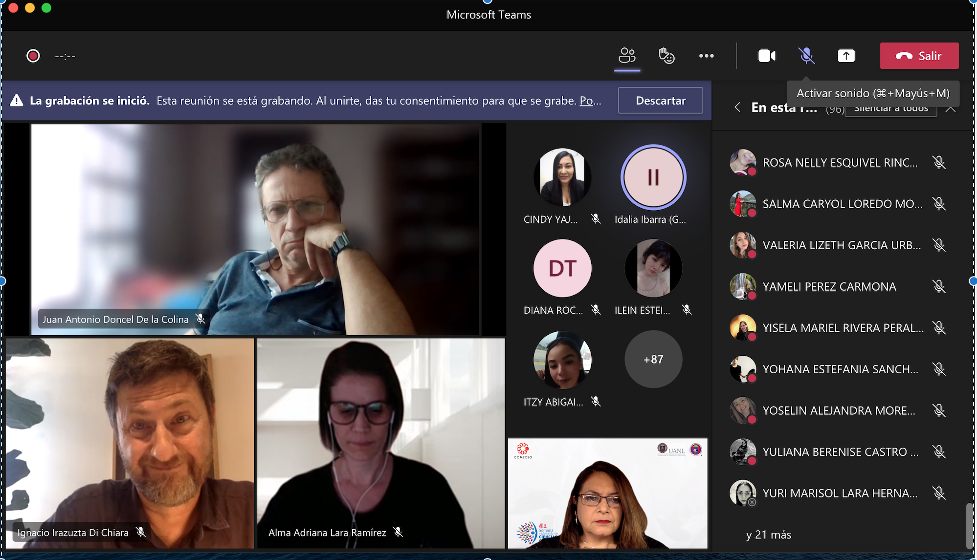Collapse the attendee list with up chevron
Screen dimensions: 977x560
pos(950,108)
